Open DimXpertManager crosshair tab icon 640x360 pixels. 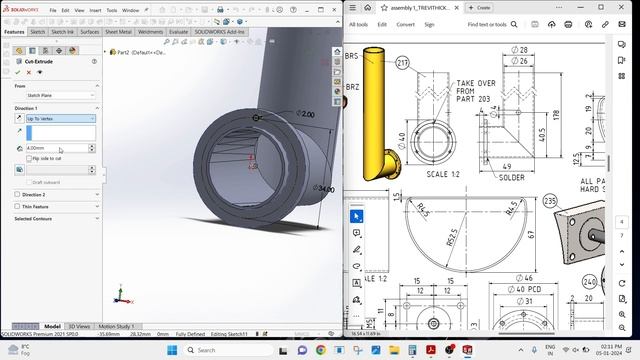pyautogui.click(x=59, y=51)
